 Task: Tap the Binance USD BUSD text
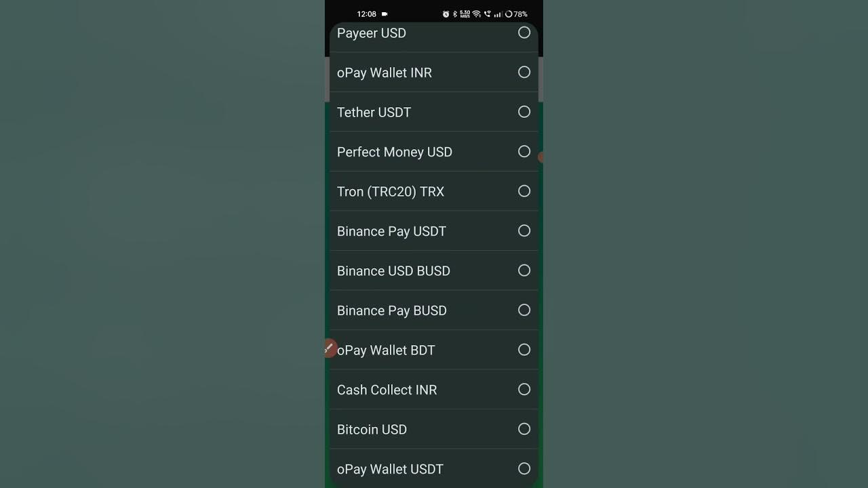click(393, 271)
